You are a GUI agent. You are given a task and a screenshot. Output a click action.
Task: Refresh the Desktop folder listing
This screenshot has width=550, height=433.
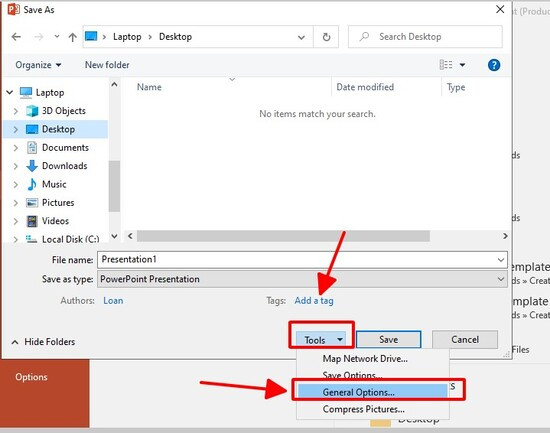point(326,37)
